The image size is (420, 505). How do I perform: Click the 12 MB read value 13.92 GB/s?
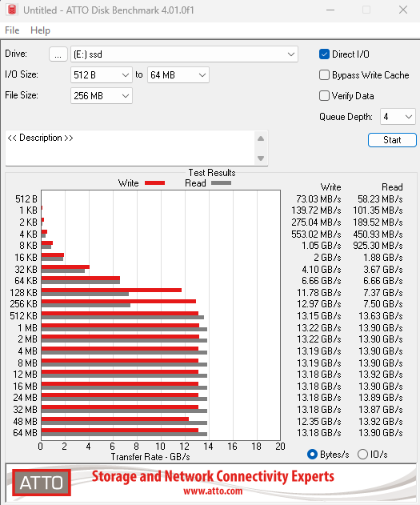(381, 375)
